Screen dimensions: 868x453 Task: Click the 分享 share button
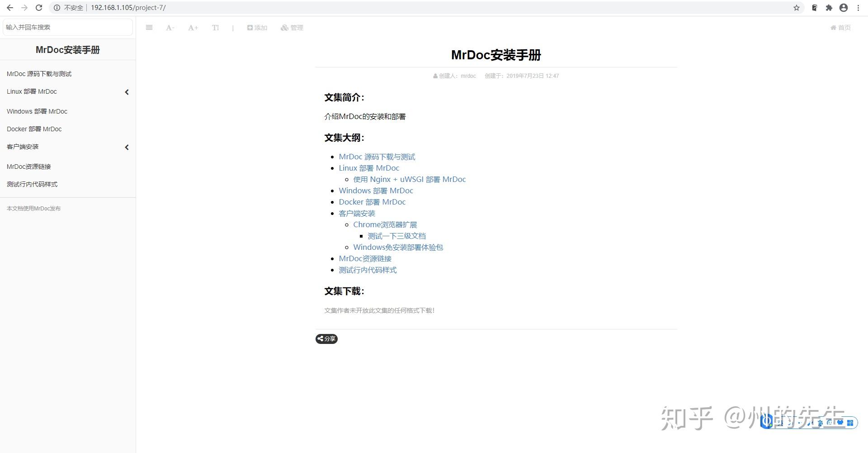(x=326, y=339)
